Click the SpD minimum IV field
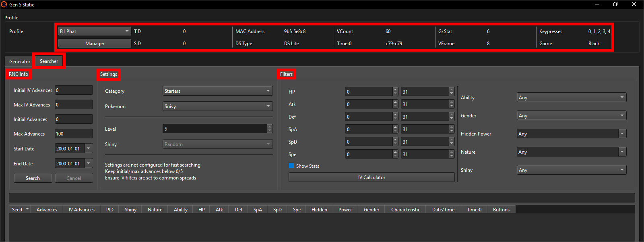This screenshot has width=644, height=242. click(x=371, y=142)
